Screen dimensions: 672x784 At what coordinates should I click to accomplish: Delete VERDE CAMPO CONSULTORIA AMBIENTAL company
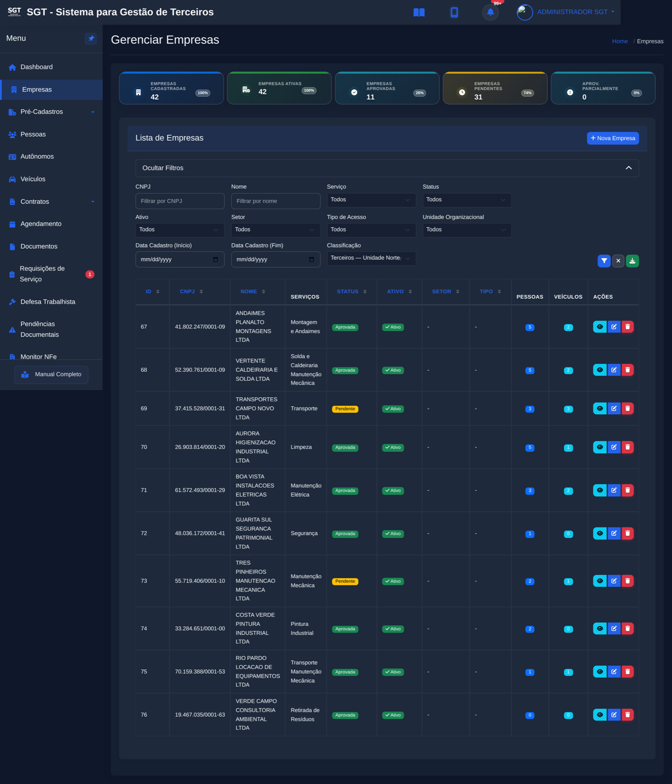pyautogui.click(x=628, y=715)
